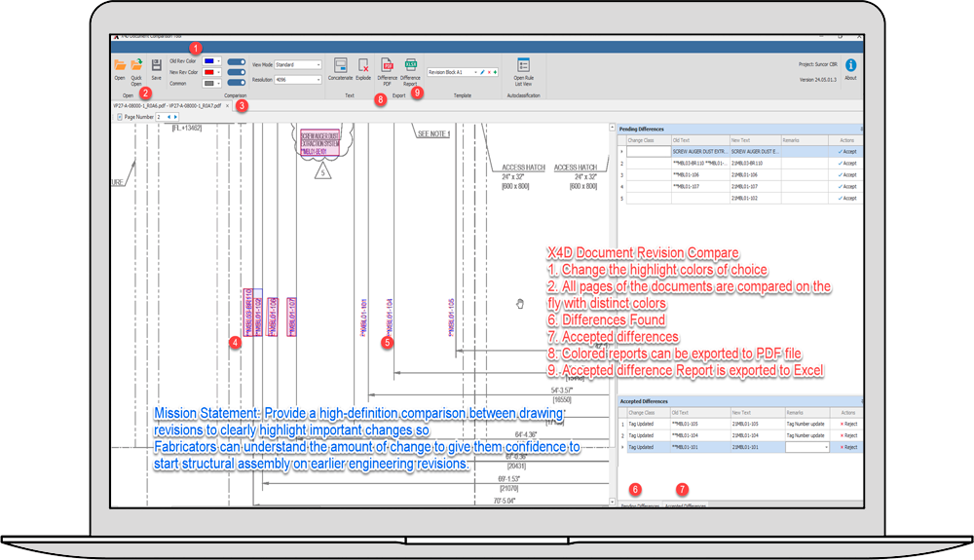Expand the Revision Block A1 template dropdown
The width and height of the screenshot is (974, 560).
click(x=476, y=73)
